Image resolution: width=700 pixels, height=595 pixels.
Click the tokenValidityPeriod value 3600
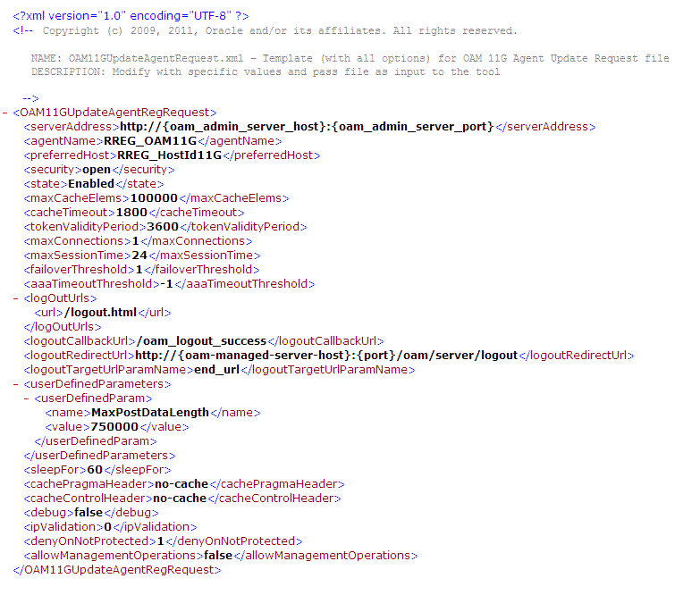click(x=163, y=227)
